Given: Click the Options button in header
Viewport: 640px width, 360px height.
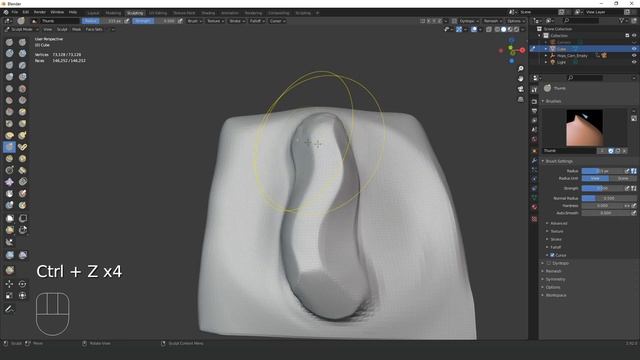Looking at the screenshot, I should coord(516,21).
